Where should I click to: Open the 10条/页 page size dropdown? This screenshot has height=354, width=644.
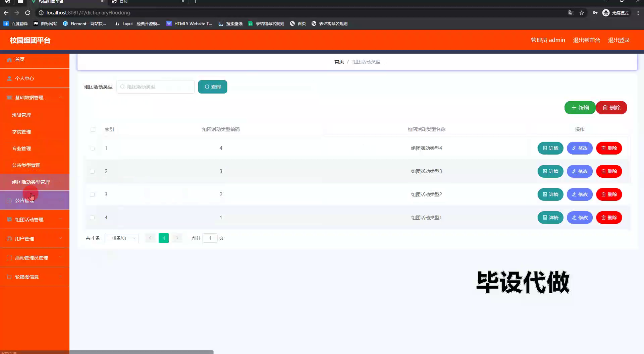point(122,238)
